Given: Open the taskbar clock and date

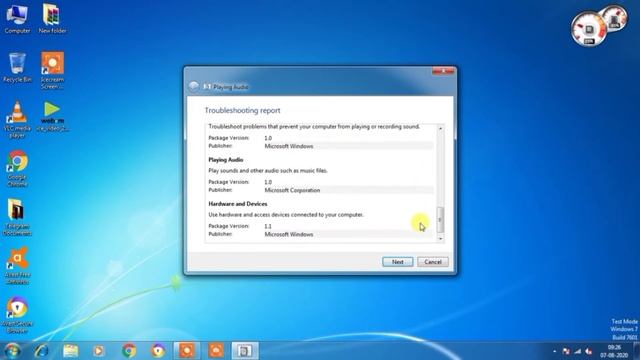Looking at the screenshot, I should 613,351.
